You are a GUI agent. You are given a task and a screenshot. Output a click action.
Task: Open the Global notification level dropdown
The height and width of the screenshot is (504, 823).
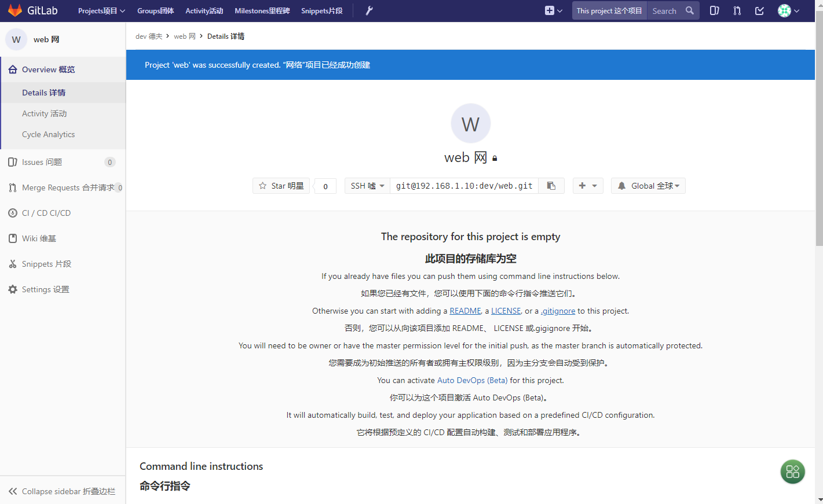point(648,186)
